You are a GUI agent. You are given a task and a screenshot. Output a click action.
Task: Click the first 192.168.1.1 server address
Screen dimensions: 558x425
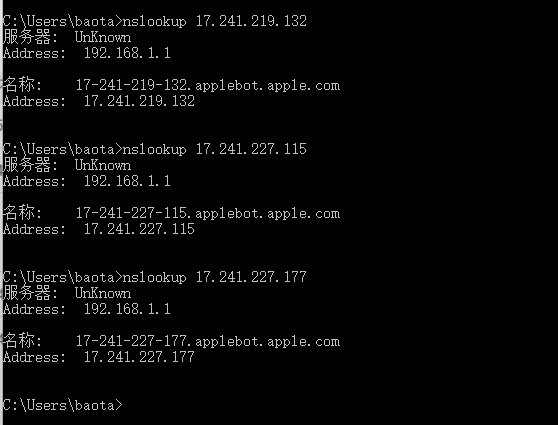click(127, 53)
